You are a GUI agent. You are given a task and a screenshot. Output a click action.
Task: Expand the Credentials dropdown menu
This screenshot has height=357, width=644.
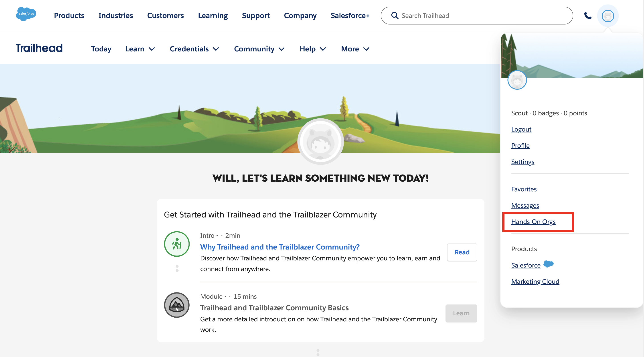click(194, 49)
